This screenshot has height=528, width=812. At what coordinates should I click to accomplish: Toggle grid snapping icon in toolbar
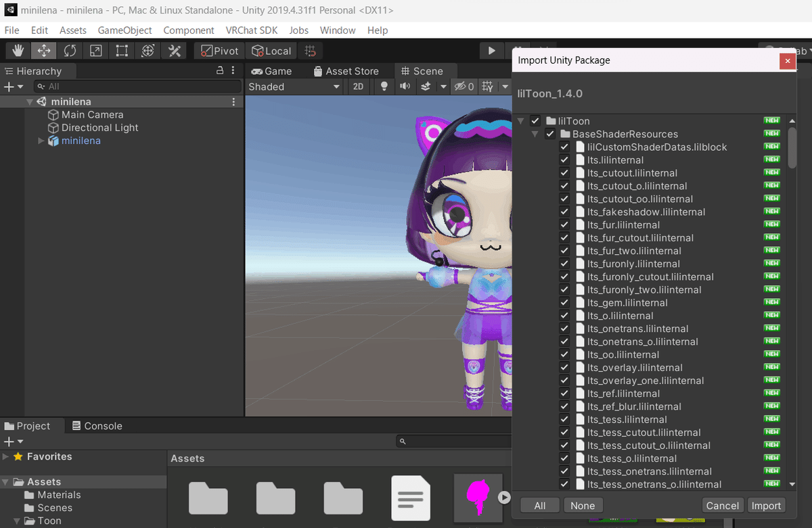pos(310,51)
